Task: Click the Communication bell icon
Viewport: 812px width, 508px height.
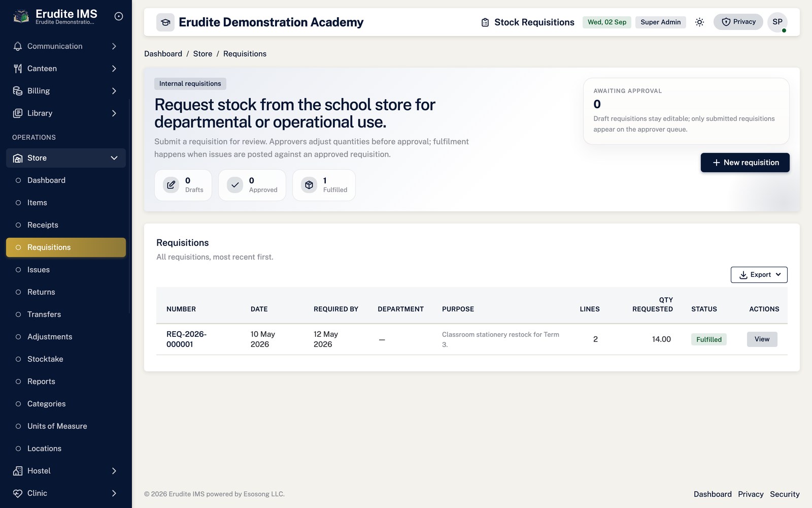Action: tap(18, 46)
